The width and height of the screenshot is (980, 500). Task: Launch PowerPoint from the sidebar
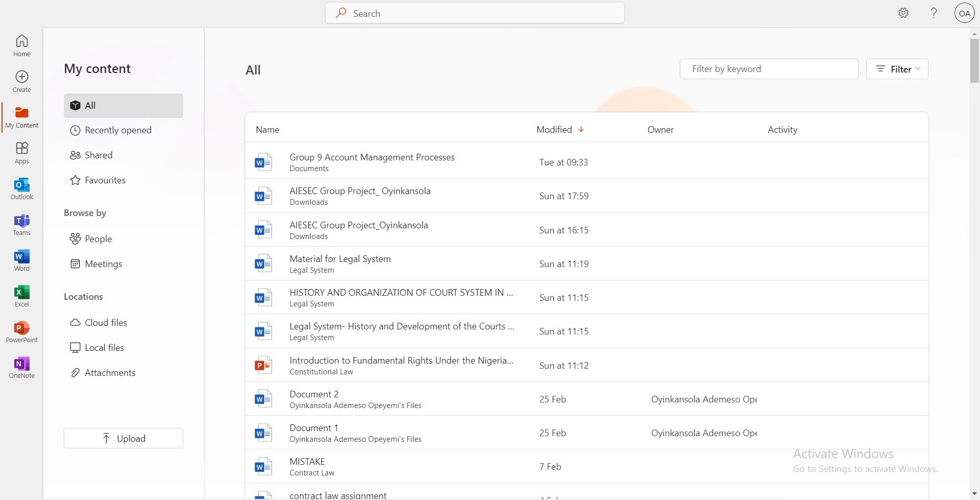coord(21,332)
